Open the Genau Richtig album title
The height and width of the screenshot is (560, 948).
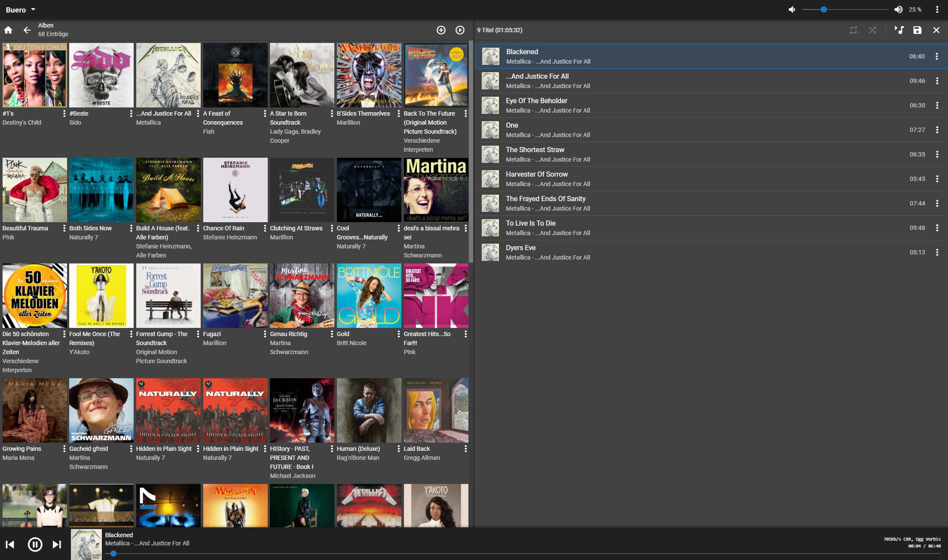pyautogui.click(x=288, y=334)
